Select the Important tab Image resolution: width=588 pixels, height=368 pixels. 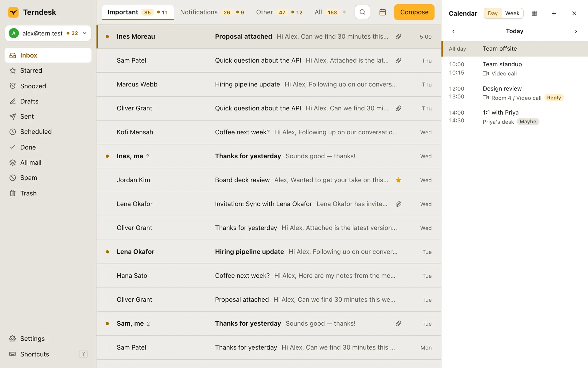[x=138, y=12]
